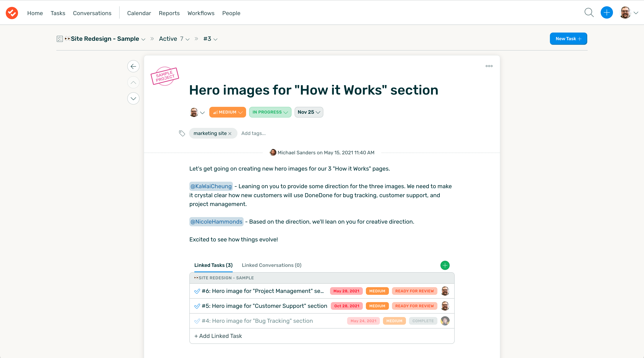Viewport: 644px width, 358px height.
Task: Click the Add tags input field
Action: (x=253, y=133)
